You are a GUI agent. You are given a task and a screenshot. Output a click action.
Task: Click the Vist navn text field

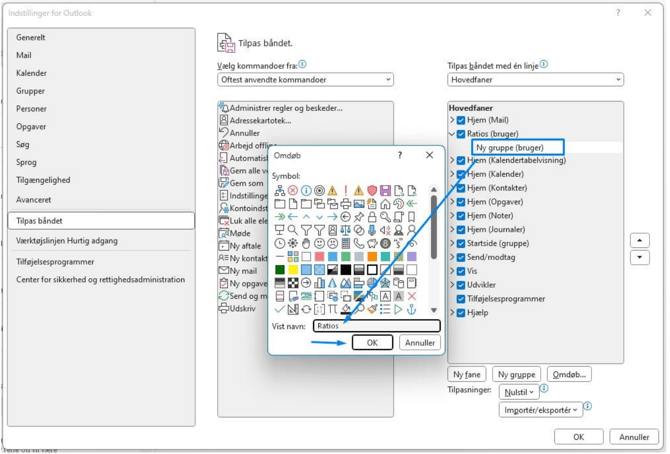[377, 325]
